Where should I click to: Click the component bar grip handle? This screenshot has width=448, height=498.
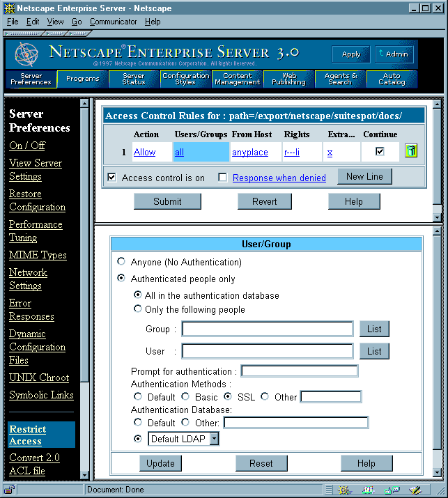coord(329,490)
